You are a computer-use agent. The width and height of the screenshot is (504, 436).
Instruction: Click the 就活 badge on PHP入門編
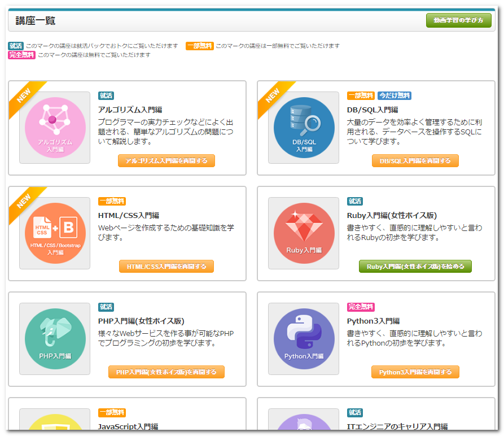106,307
